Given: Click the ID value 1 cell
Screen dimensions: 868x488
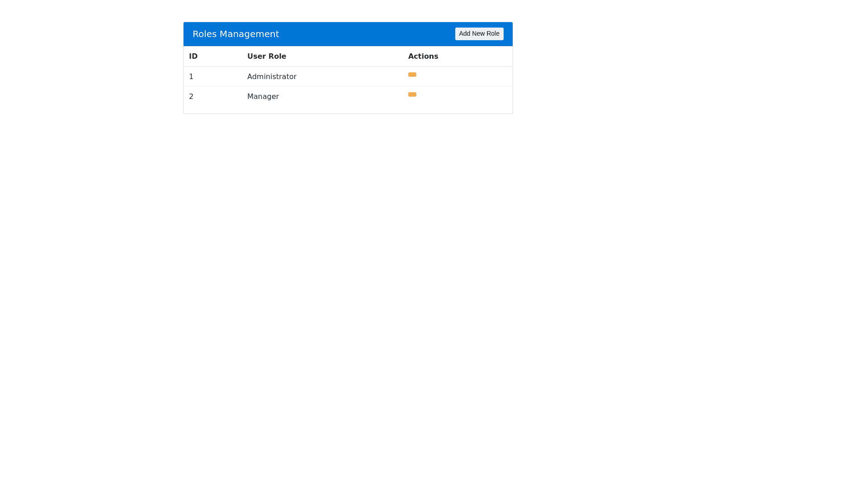Looking at the screenshot, I should coord(191,76).
